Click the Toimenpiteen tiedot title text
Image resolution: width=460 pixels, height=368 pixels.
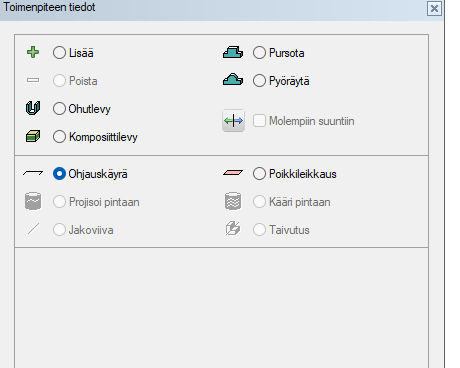49,7
